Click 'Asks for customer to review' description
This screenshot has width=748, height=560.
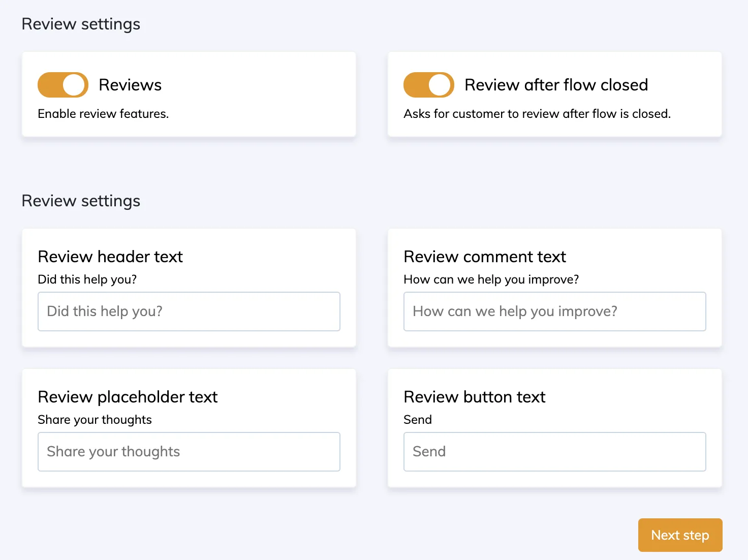[537, 114]
